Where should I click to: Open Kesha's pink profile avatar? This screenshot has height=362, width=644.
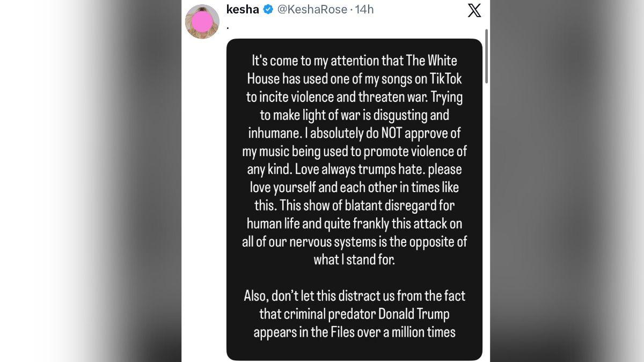[202, 21]
